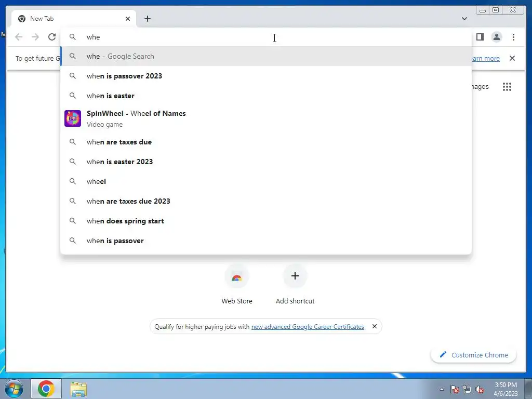Click Chrome icon in taskbar
Viewport: 532px width, 399px height.
(46, 389)
